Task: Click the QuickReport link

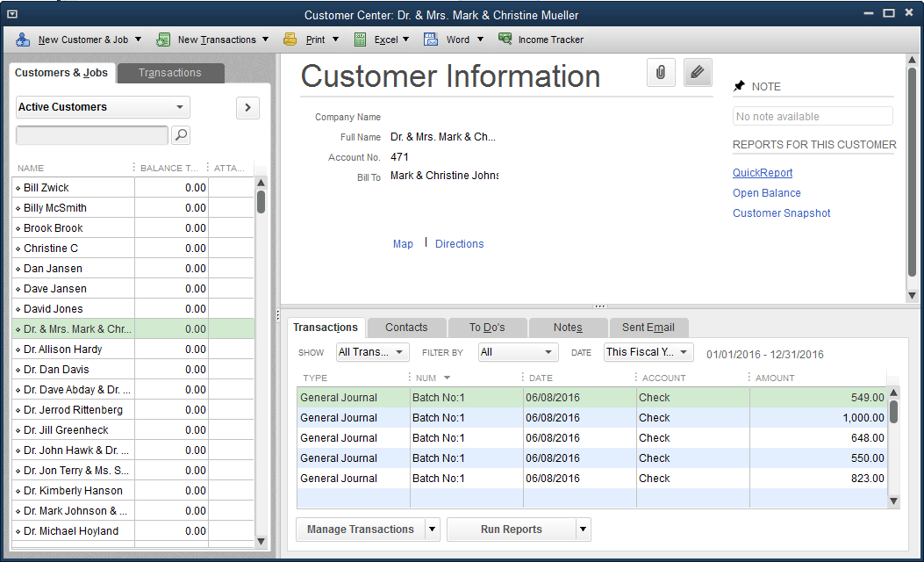Action: point(762,172)
